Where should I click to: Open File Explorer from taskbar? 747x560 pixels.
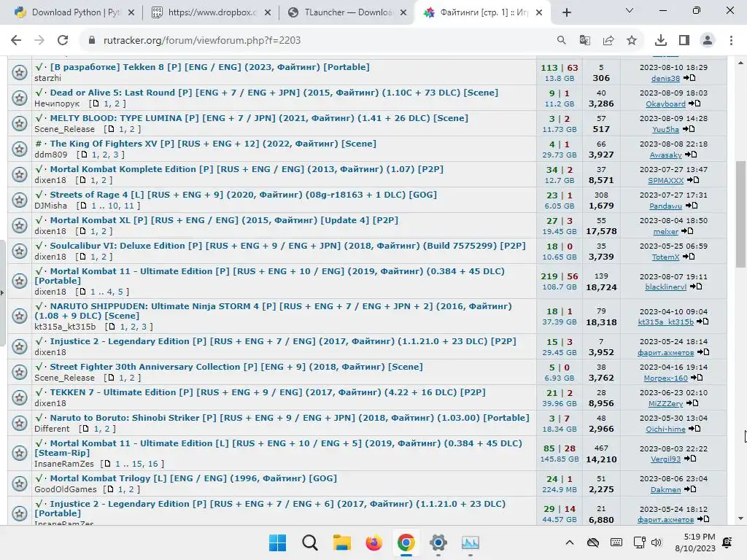coord(341,542)
